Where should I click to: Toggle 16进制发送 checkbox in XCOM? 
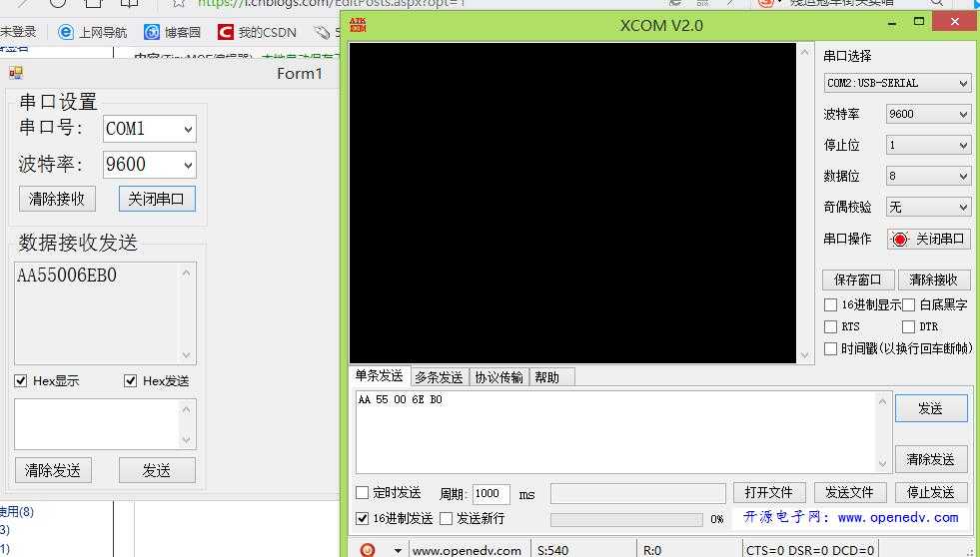(x=362, y=518)
